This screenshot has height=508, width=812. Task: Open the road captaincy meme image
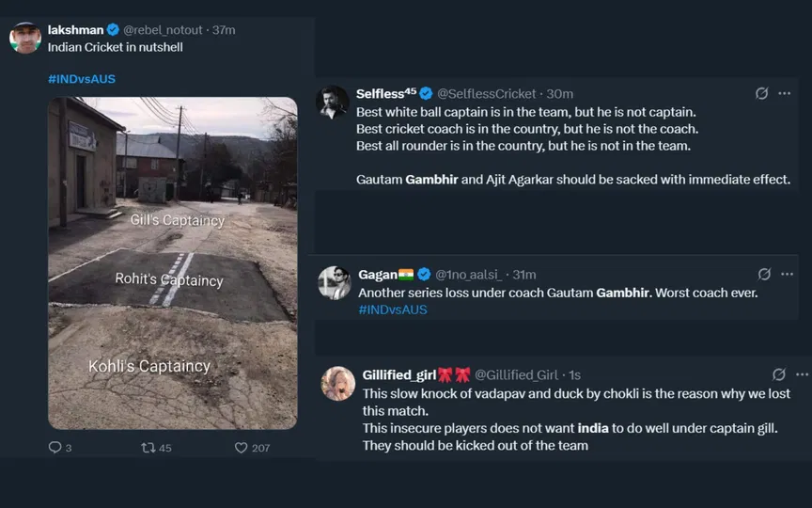click(173, 262)
